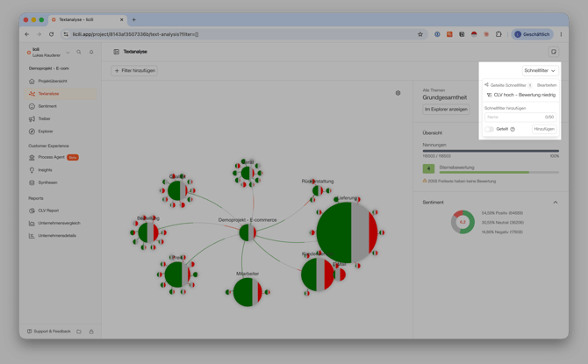The width and height of the screenshot is (588, 364).
Task: Select the Kundenservice node
Action: pos(318,275)
